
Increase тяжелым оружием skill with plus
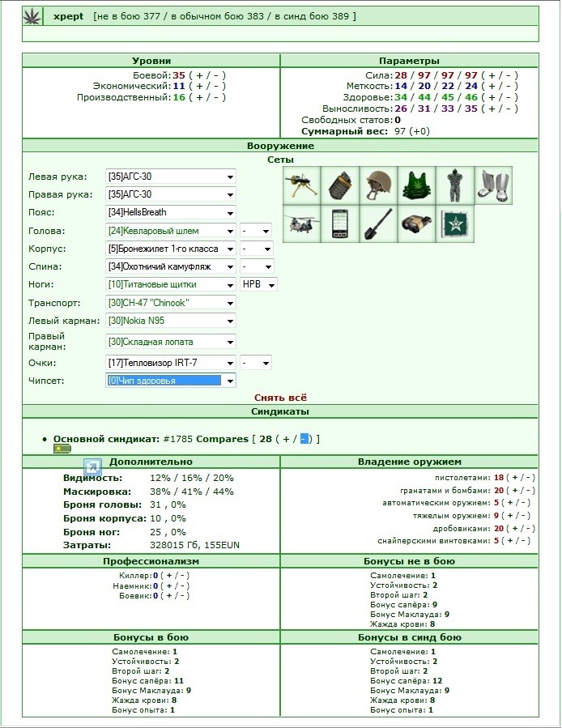coord(509,515)
